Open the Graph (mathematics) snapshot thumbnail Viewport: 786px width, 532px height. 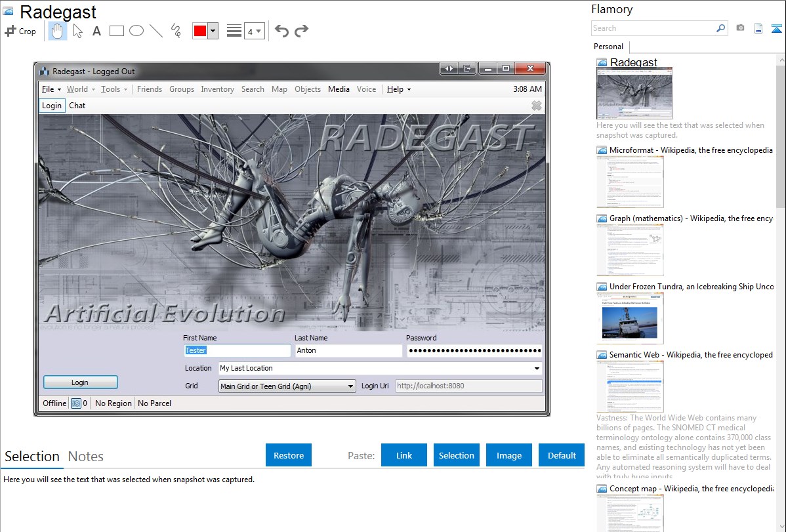pos(630,250)
